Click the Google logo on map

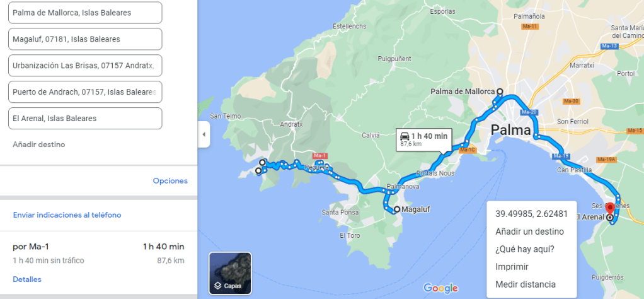click(440, 288)
